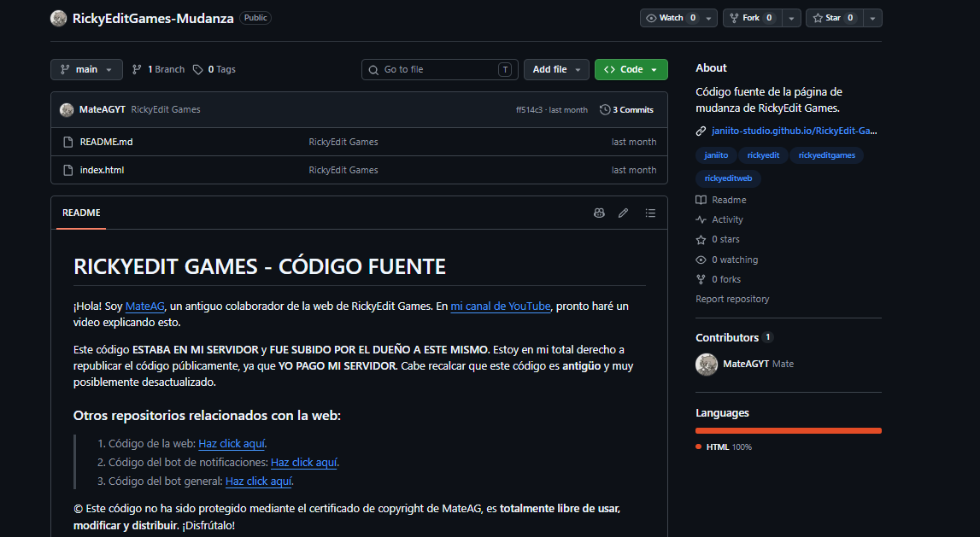Open the README.md file
980x537 pixels.
point(106,142)
